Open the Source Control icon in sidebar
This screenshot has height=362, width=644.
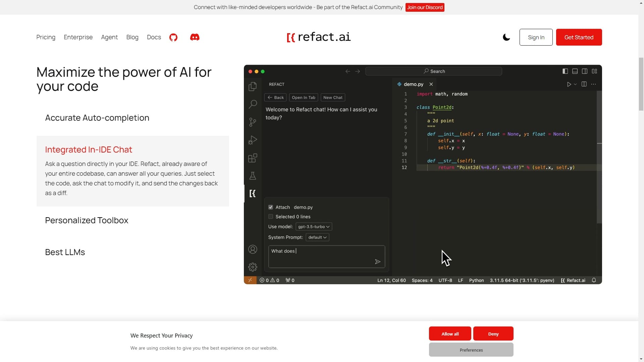click(253, 122)
